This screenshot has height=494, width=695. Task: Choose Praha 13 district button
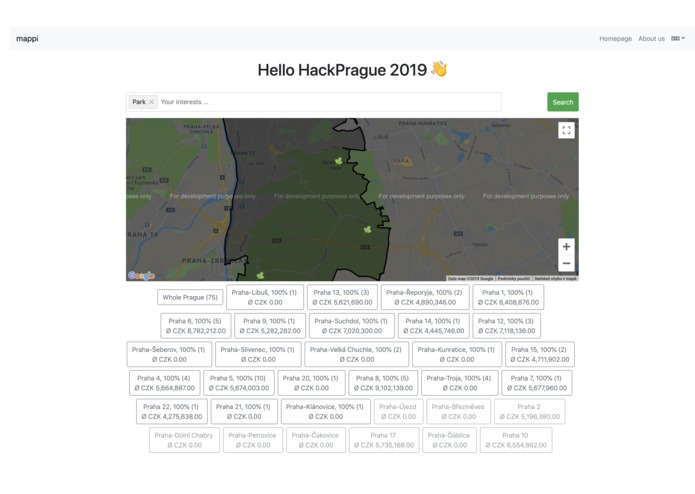[342, 297]
